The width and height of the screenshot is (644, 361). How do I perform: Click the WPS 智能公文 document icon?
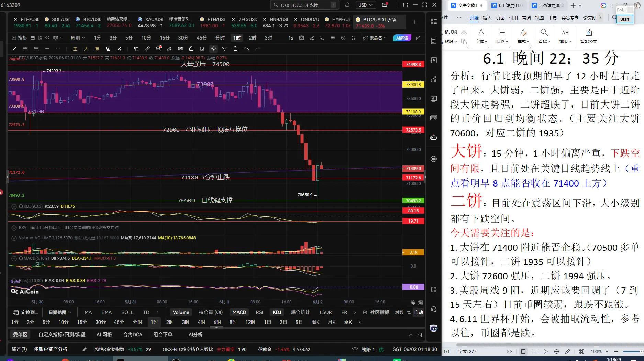pos(589,33)
